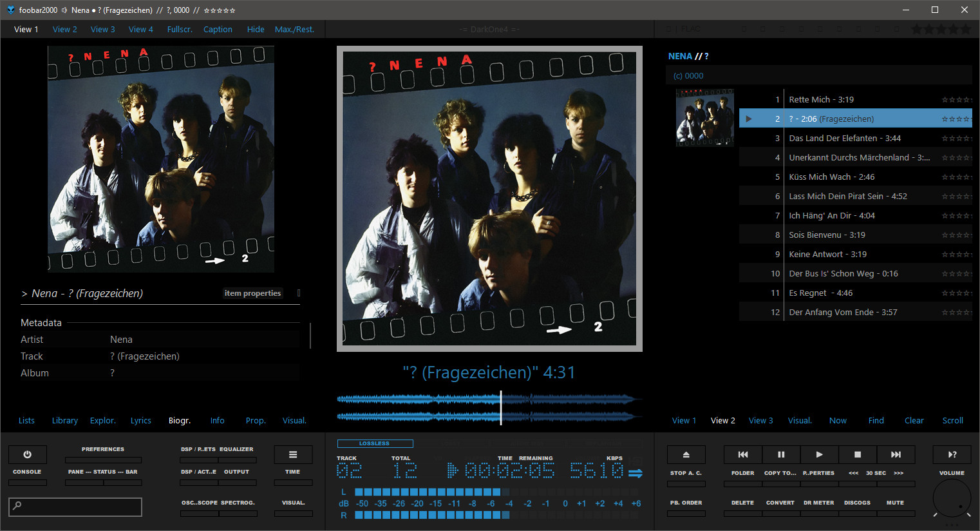Screen dimensions: 980x531
Task: Click the large rating stars in the top-right header
Action: pos(941,29)
